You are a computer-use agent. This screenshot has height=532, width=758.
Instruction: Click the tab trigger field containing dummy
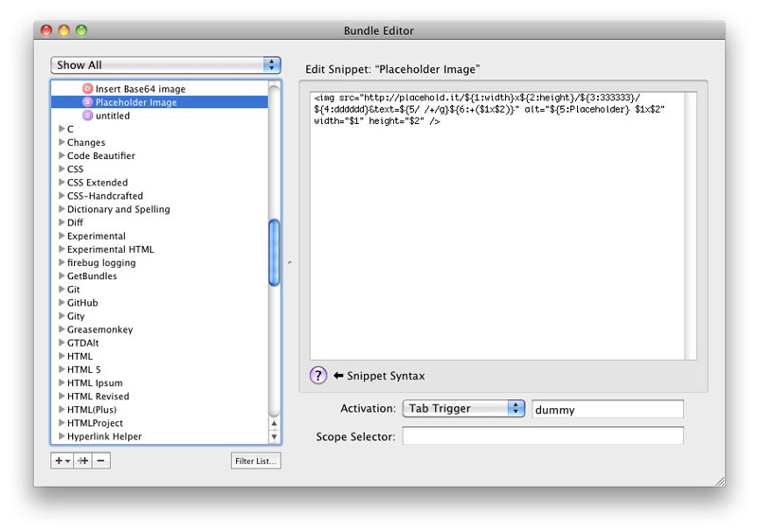tap(606, 409)
